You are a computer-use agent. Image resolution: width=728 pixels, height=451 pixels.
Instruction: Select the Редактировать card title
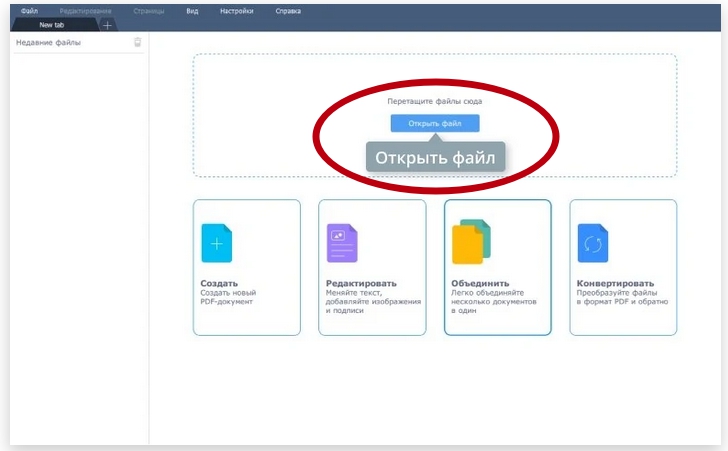[361, 283]
